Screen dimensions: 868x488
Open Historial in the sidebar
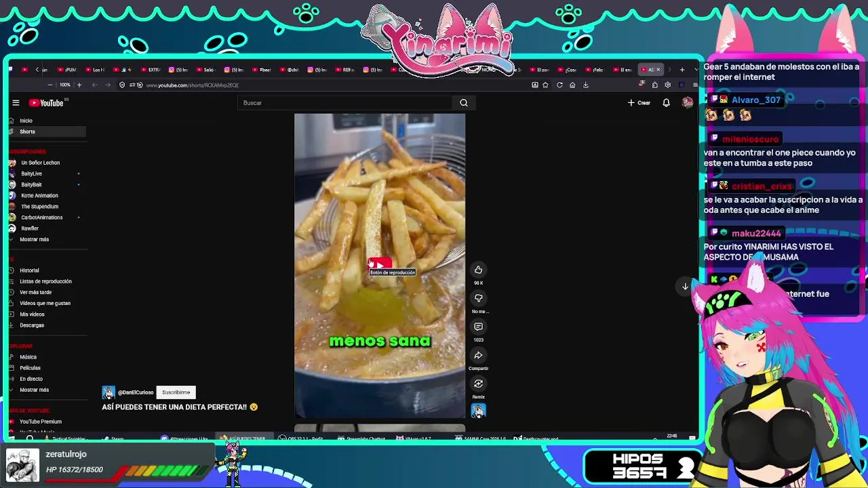point(29,270)
